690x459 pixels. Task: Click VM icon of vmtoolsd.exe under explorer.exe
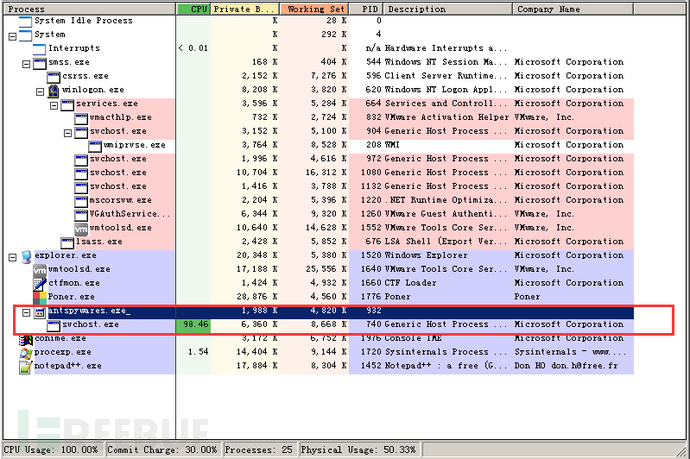[x=40, y=270]
